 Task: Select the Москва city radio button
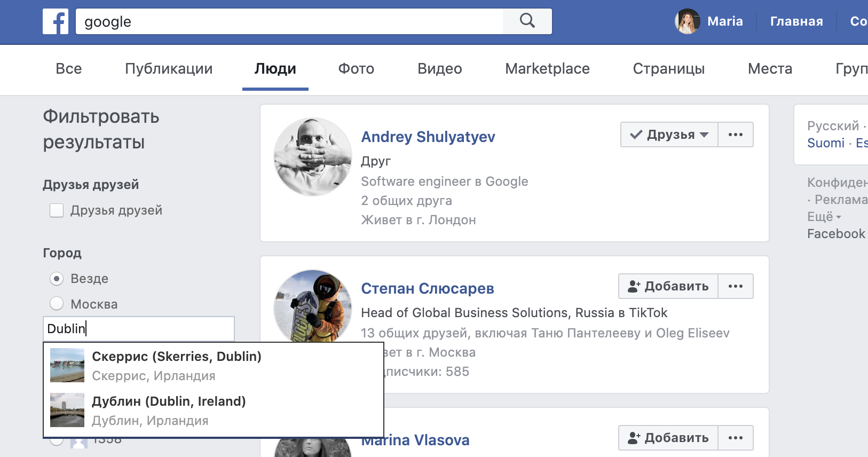tap(57, 304)
